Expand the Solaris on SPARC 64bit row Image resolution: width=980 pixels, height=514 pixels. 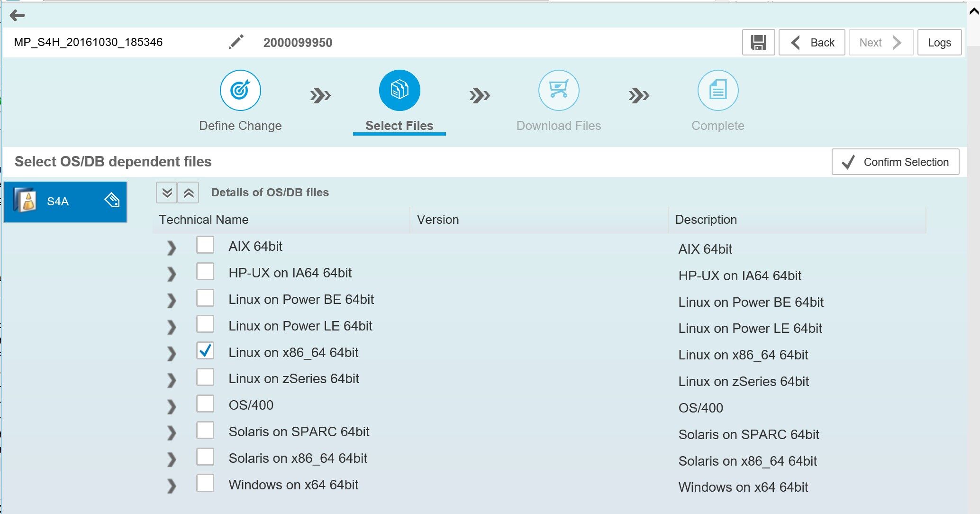[172, 433]
